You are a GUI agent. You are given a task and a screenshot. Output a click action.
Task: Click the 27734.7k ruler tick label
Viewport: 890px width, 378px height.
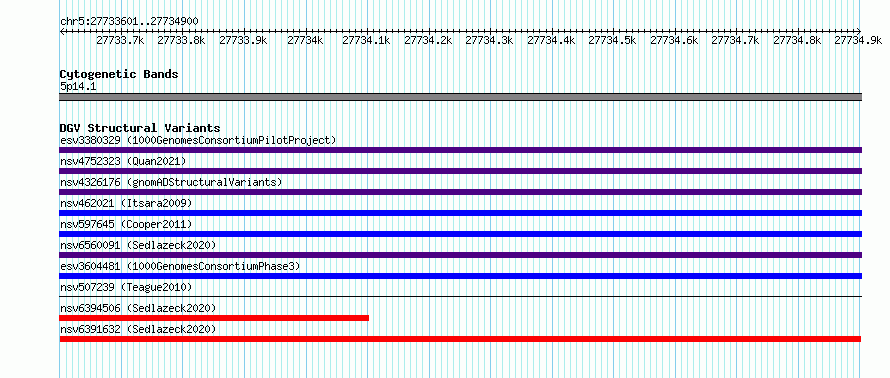pos(736,40)
